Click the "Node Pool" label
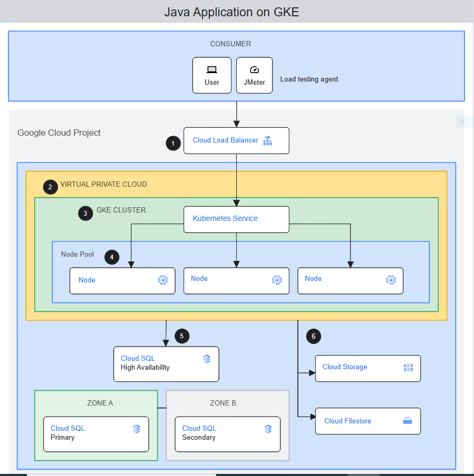This screenshot has width=474, height=476. click(x=77, y=254)
